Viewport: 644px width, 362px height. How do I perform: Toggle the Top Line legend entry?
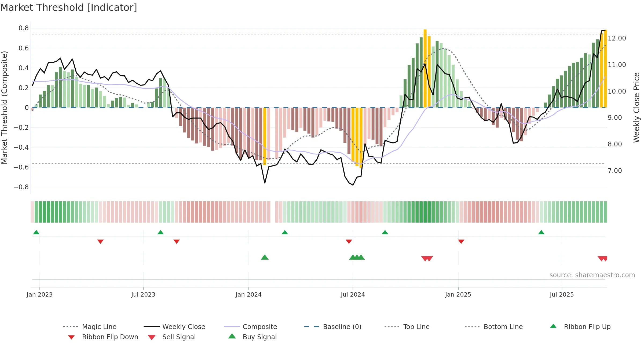point(407,327)
